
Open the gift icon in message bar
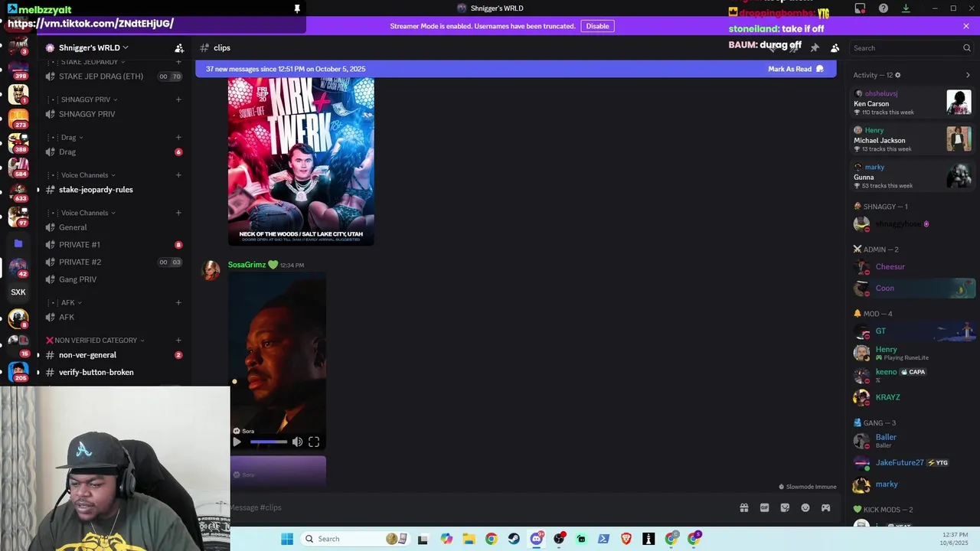743,507
